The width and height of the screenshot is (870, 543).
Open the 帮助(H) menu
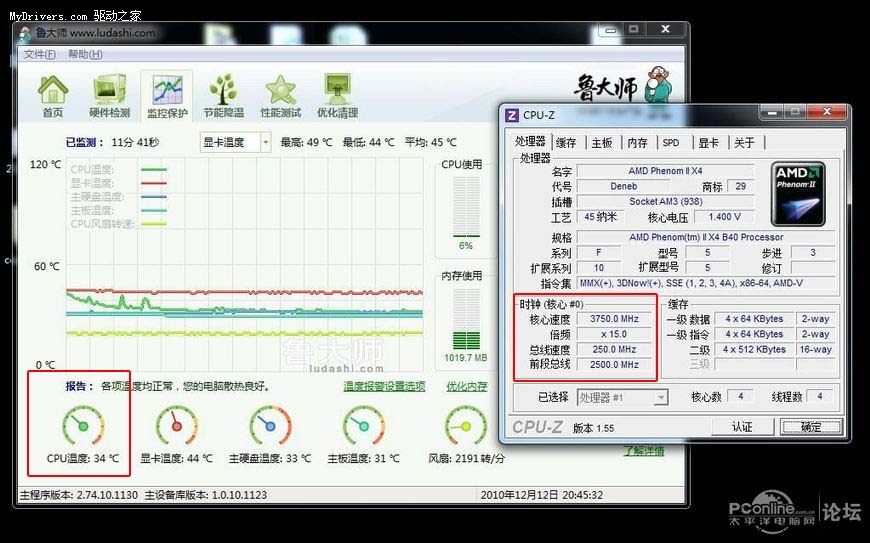(85, 54)
